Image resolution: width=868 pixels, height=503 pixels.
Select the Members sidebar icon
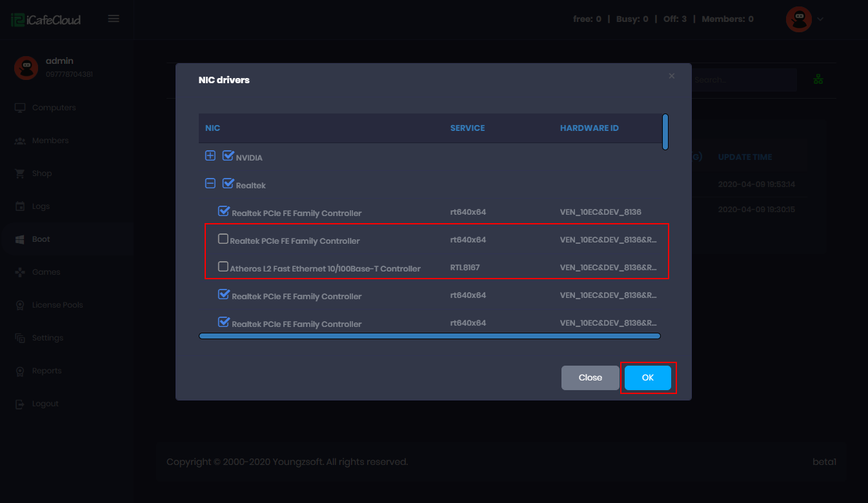click(x=19, y=140)
